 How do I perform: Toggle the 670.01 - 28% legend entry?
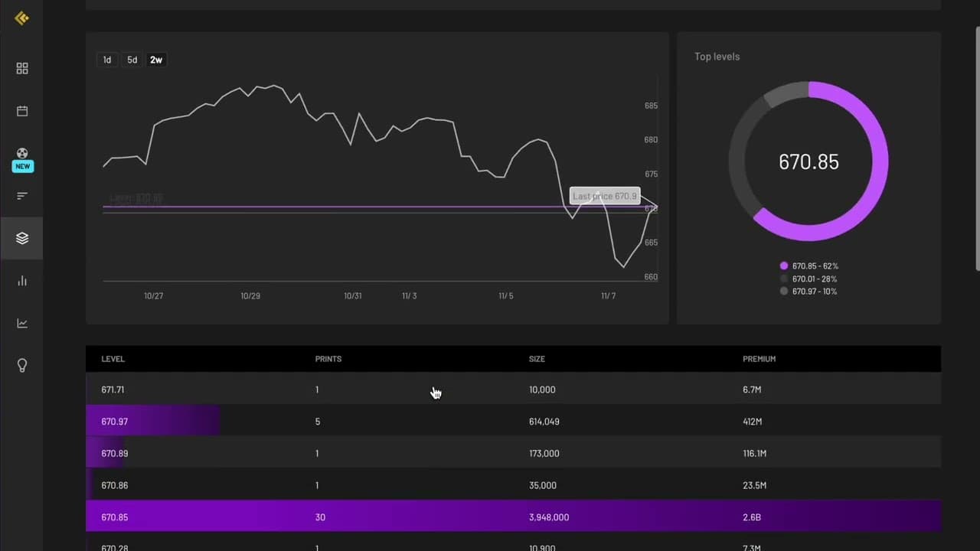tap(808, 279)
